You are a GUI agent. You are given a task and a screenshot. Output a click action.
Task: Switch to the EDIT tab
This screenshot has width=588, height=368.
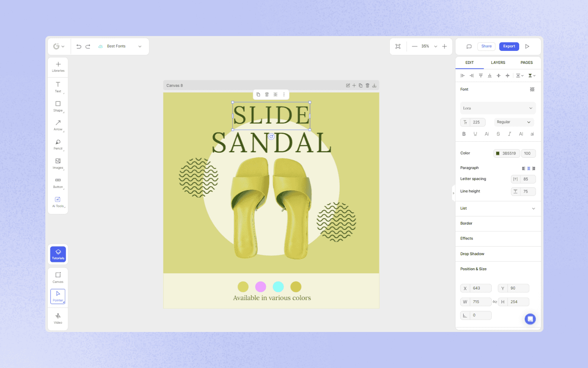[x=470, y=63]
